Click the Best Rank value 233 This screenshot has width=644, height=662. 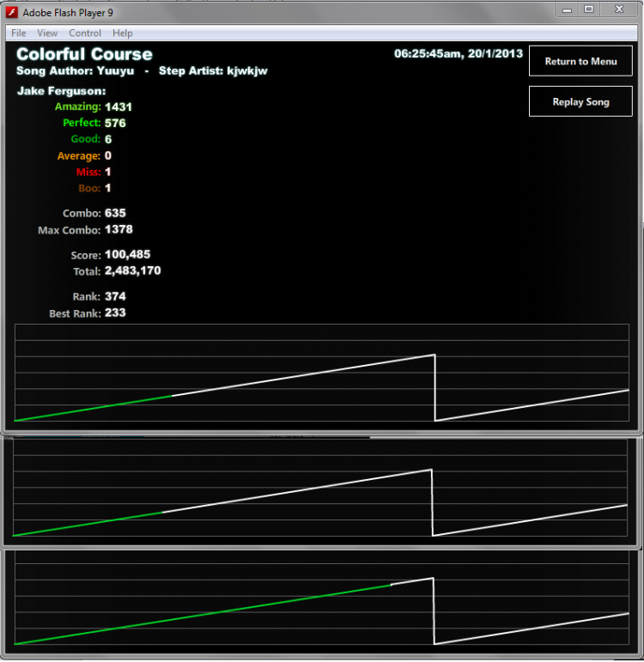pyautogui.click(x=115, y=313)
